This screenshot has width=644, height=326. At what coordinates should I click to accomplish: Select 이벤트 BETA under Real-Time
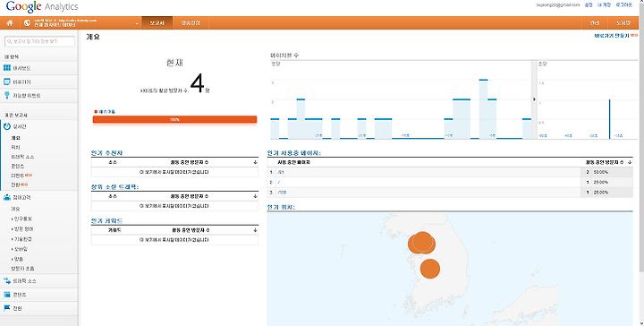(21, 176)
